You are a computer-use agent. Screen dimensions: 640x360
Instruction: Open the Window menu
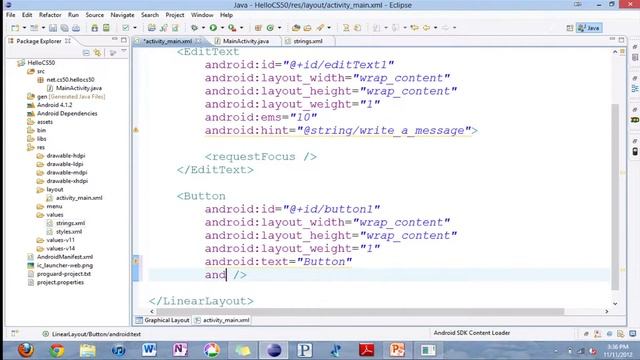(x=202, y=15)
